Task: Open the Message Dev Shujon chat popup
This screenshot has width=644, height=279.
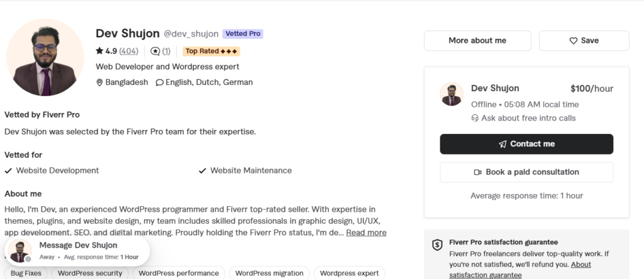Action: click(77, 251)
